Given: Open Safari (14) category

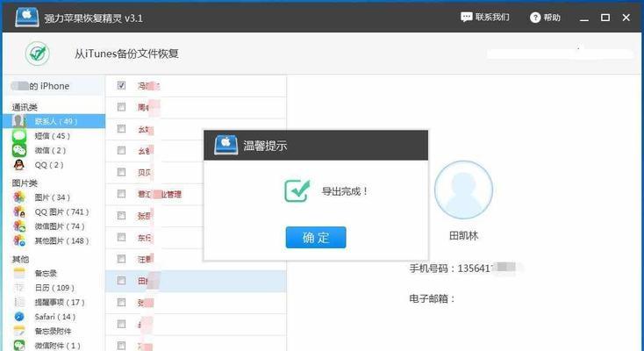Looking at the screenshot, I should click(55, 317).
